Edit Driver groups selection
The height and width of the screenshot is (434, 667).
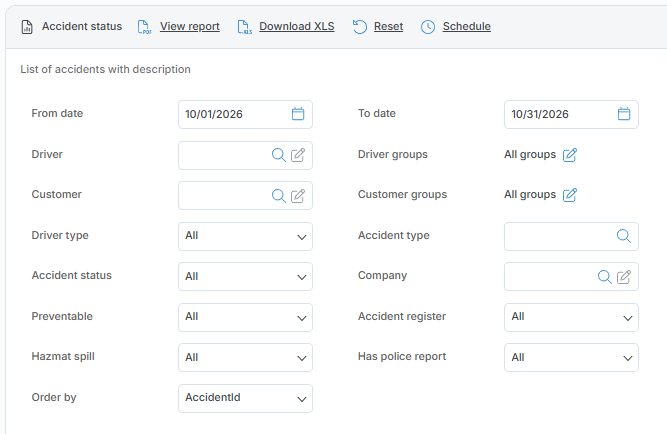pos(570,155)
